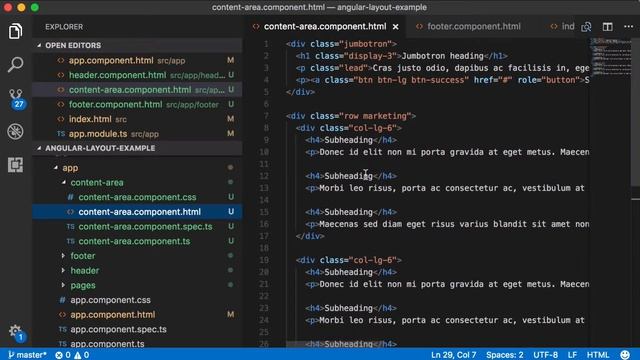Open the editor More Actions ellipsis menu
This screenshot has height=360, width=640.
(629, 27)
